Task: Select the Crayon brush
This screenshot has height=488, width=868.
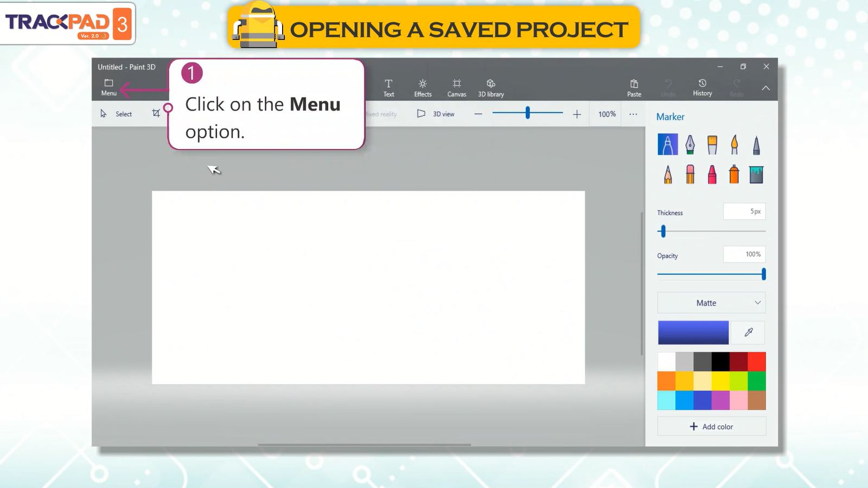Action: [712, 174]
